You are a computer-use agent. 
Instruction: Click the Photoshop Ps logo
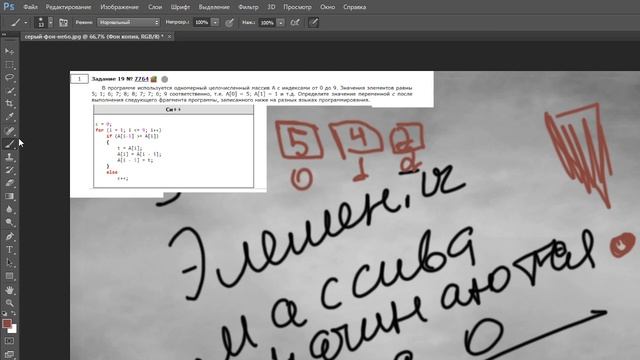tap(9, 7)
